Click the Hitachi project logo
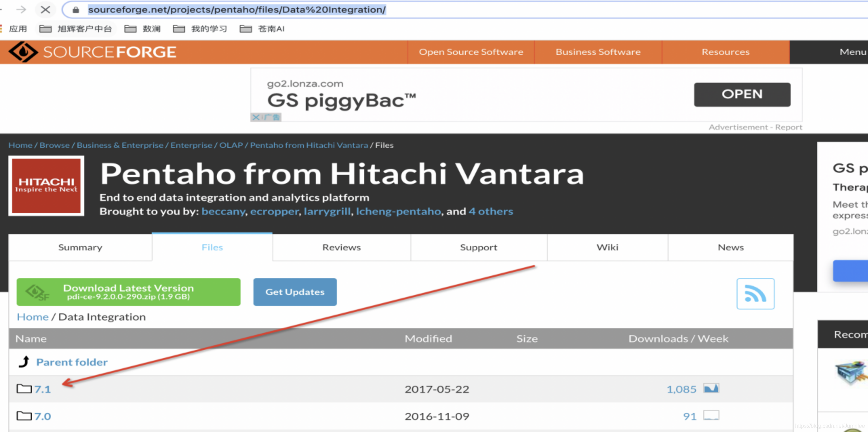The image size is (868, 432). point(46,185)
